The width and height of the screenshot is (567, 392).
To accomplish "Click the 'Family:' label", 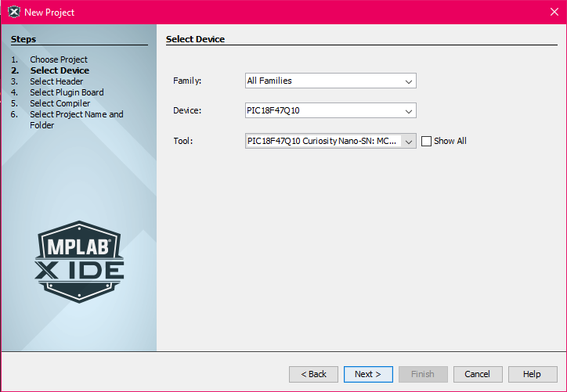I will pyautogui.click(x=187, y=81).
